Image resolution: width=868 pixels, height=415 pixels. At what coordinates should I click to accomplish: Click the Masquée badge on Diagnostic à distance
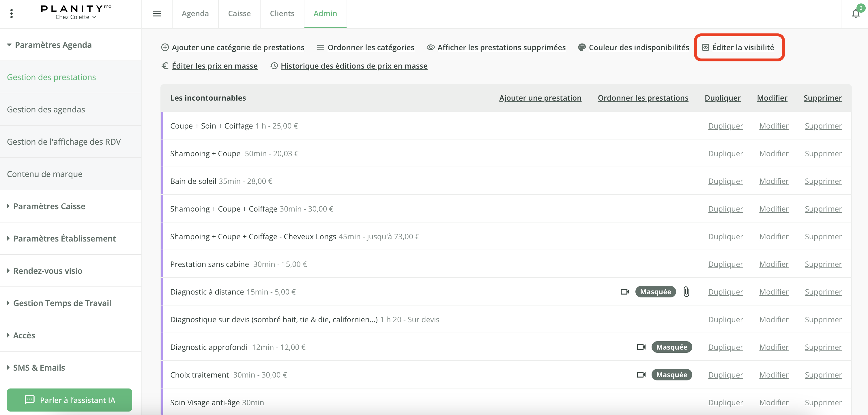(x=655, y=292)
